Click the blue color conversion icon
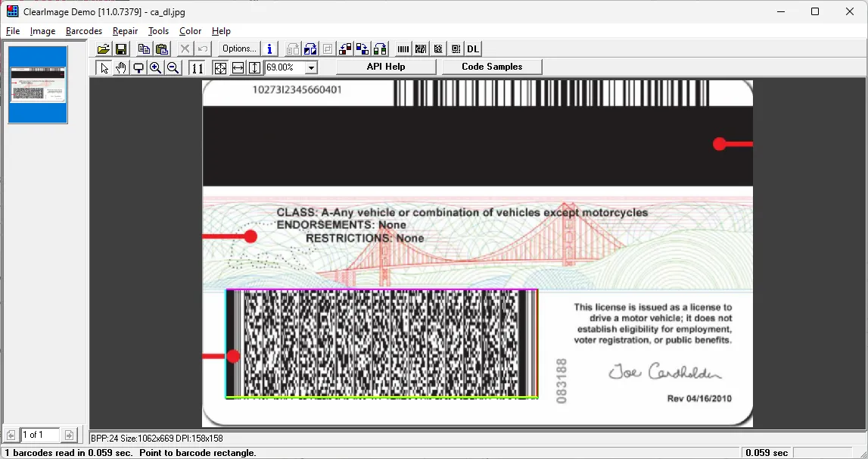The height and width of the screenshot is (459, 868). tap(362, 48)
